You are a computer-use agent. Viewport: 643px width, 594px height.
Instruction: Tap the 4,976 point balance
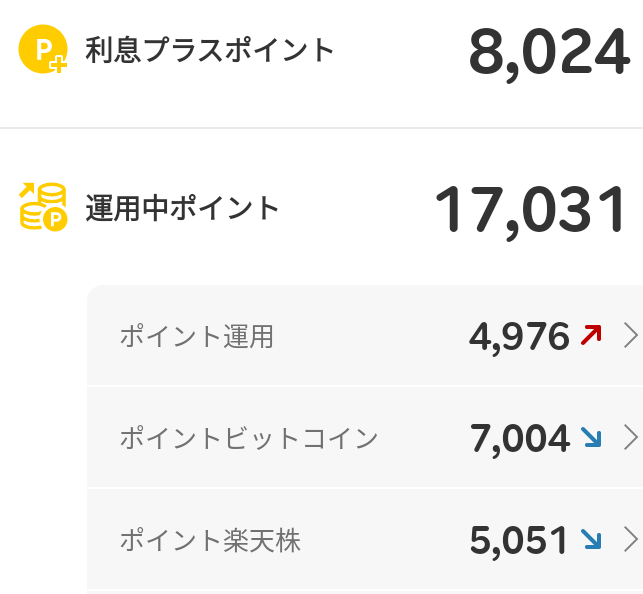point(518,337)
